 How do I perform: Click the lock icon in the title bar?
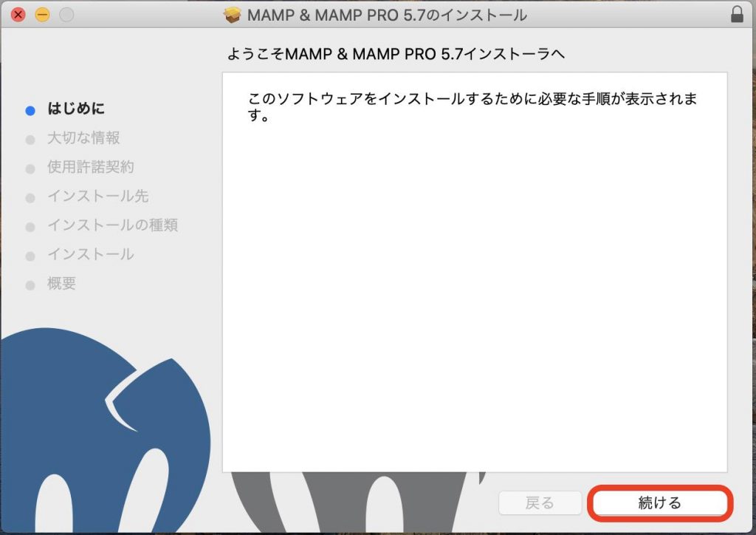(x=737, y=15)
